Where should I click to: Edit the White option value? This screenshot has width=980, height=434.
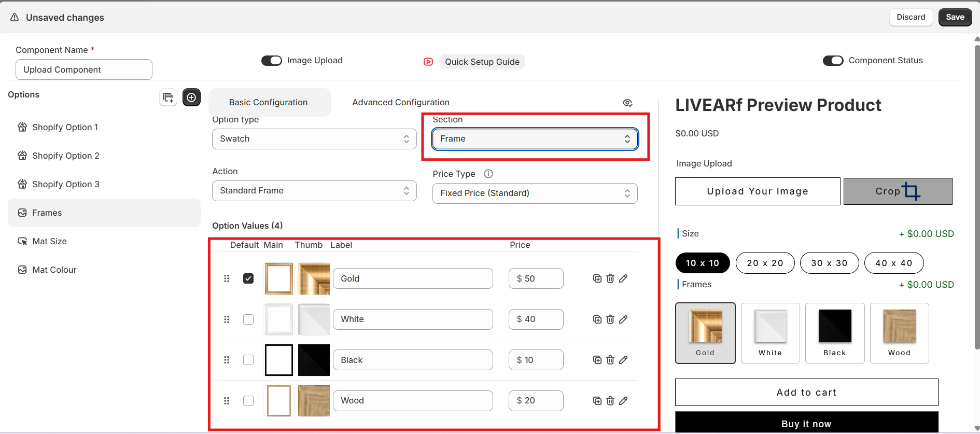623,319
